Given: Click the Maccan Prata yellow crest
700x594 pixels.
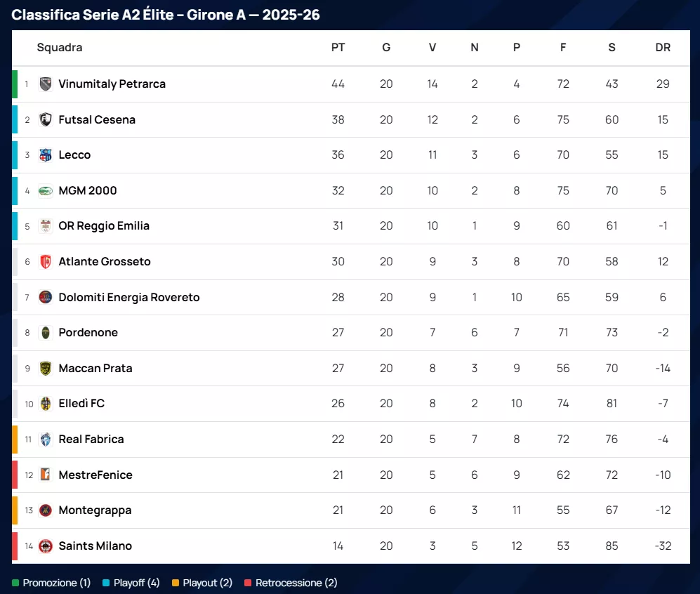Looking at the screenshot, I should click(46, 368).
